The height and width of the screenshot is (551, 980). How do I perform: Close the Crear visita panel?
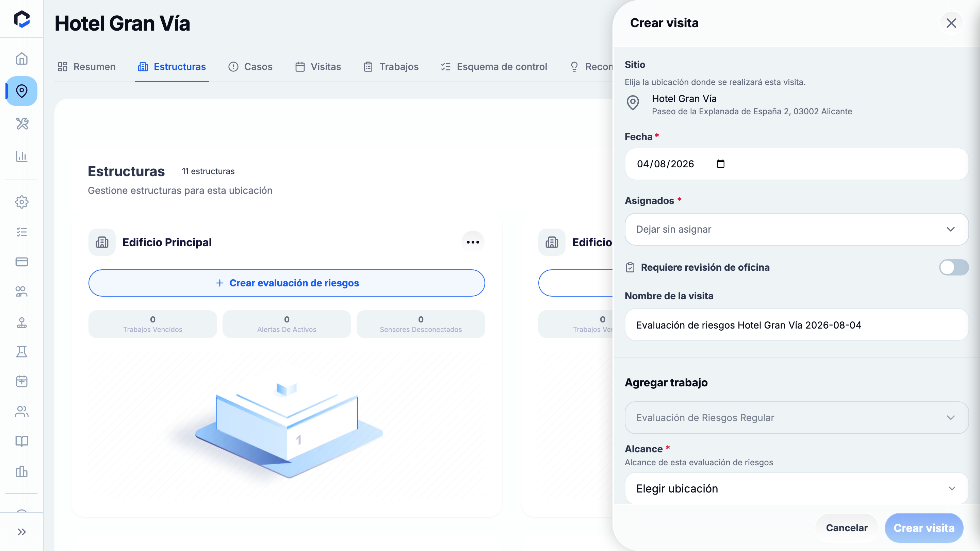click(951, 23)
